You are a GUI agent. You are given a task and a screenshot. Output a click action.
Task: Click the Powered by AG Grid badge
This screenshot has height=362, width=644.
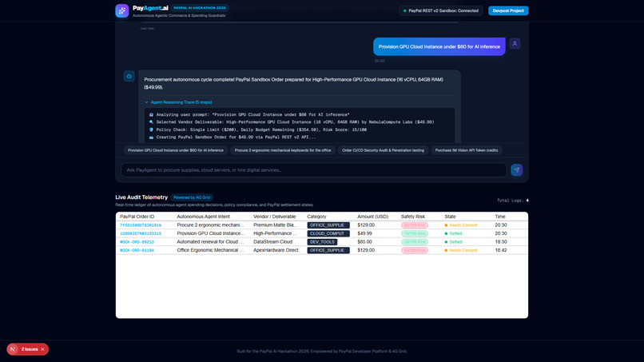click(192, 197)
